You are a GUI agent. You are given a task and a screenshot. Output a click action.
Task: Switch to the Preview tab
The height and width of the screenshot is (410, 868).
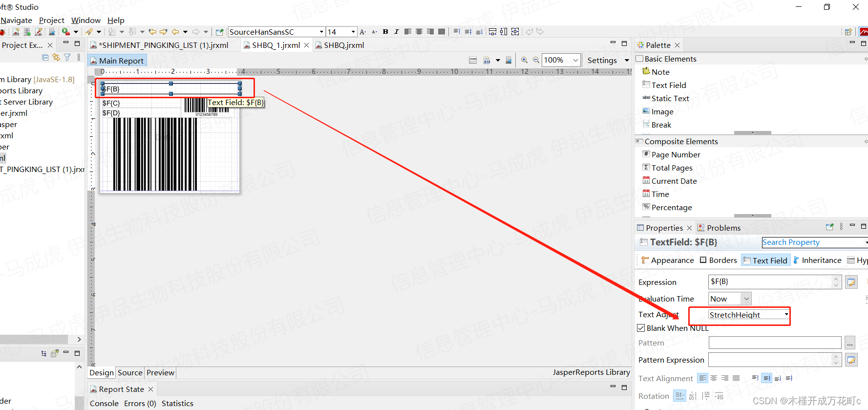pyautogui.click(x=160, y=372)
